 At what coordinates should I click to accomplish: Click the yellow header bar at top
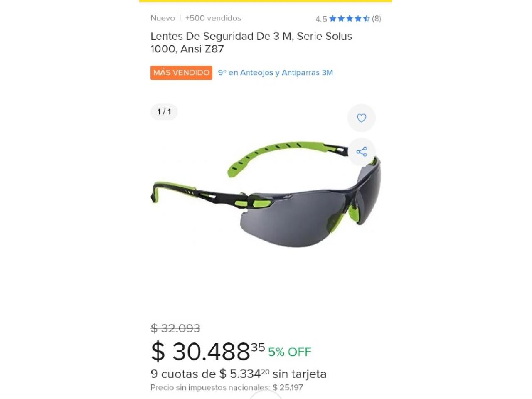point(266,1)
